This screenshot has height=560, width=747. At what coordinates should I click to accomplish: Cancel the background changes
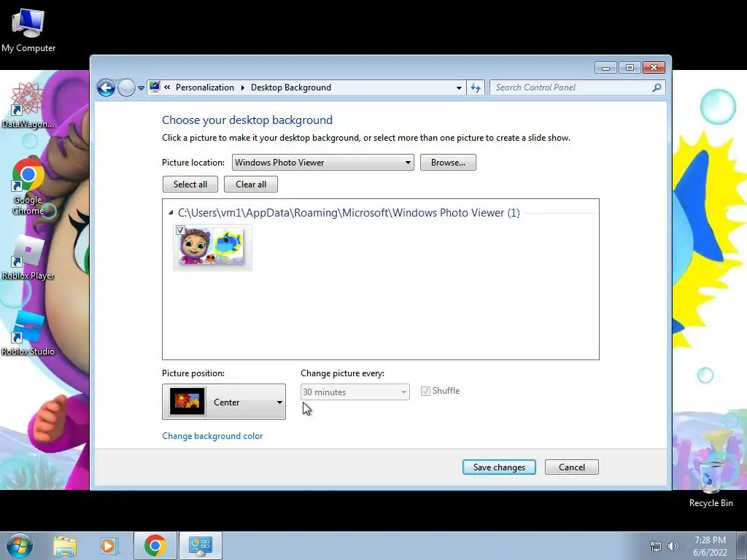click(572, 467)
